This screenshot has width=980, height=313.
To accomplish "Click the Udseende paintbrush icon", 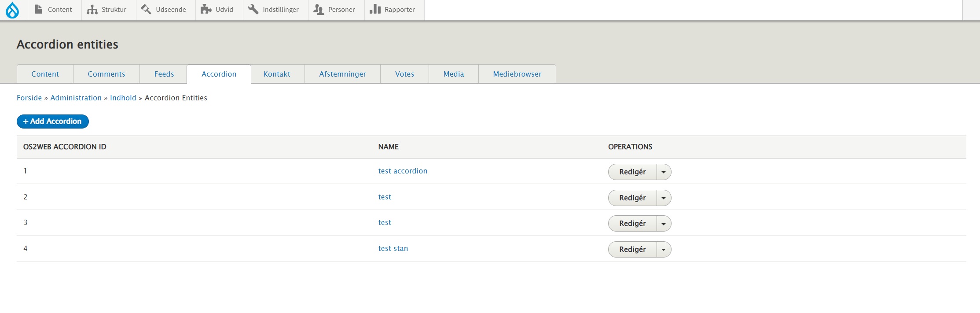I will [146, 9].
